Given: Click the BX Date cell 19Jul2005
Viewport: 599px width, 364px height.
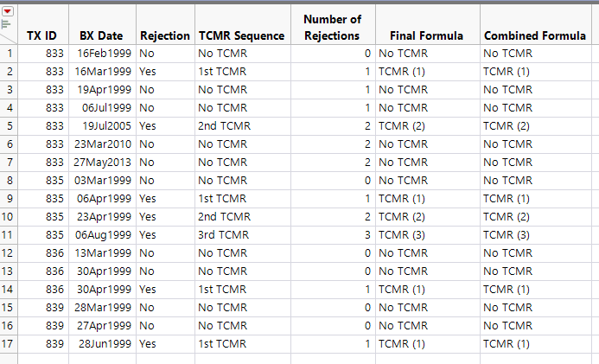Looking at the screenshot, I should pyautogui.click(x=100, y=125).
